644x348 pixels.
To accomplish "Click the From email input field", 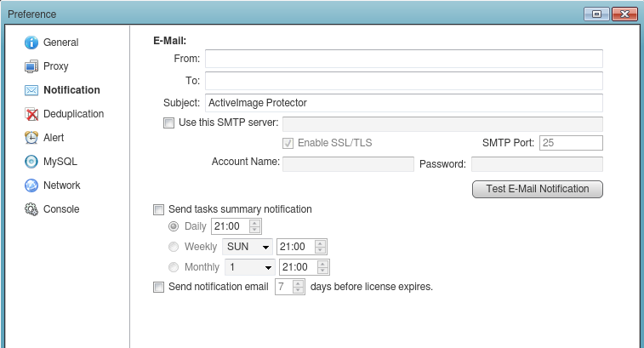I will tap(403, 59).
